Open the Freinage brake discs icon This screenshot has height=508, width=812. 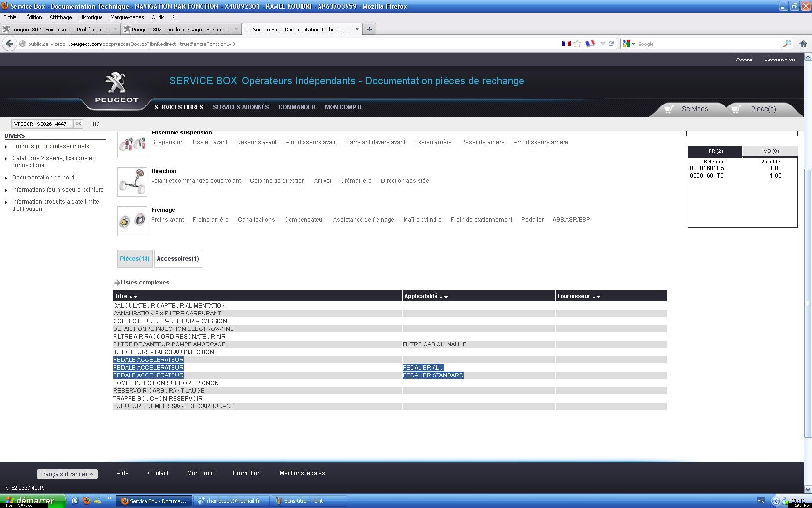pos(132,221)
